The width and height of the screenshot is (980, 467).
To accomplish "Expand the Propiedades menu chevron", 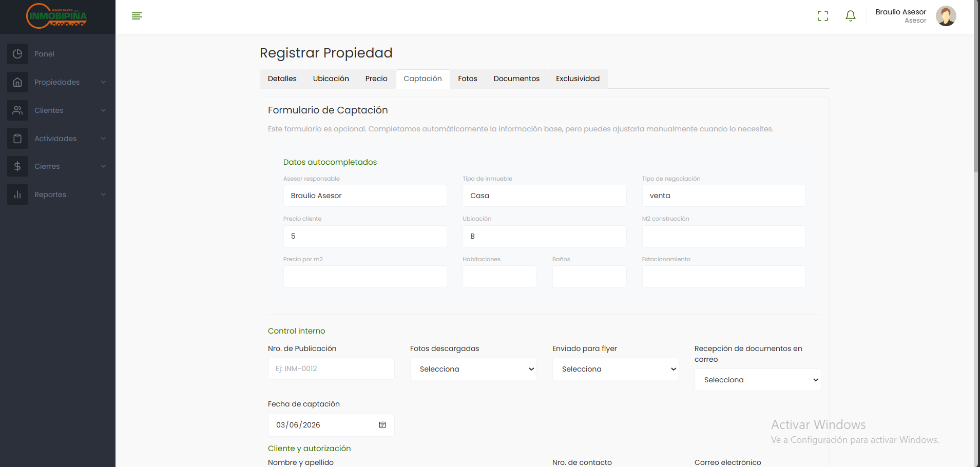I will point(103,82).
